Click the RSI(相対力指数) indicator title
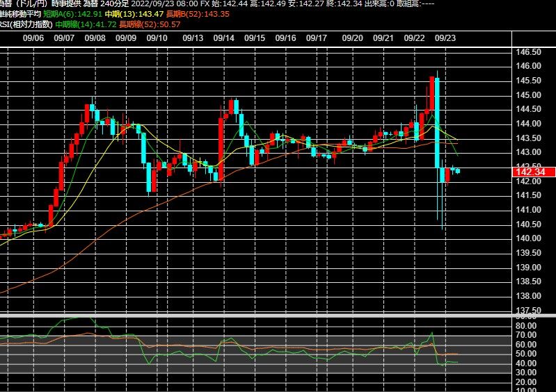 [x=26, y=24]
